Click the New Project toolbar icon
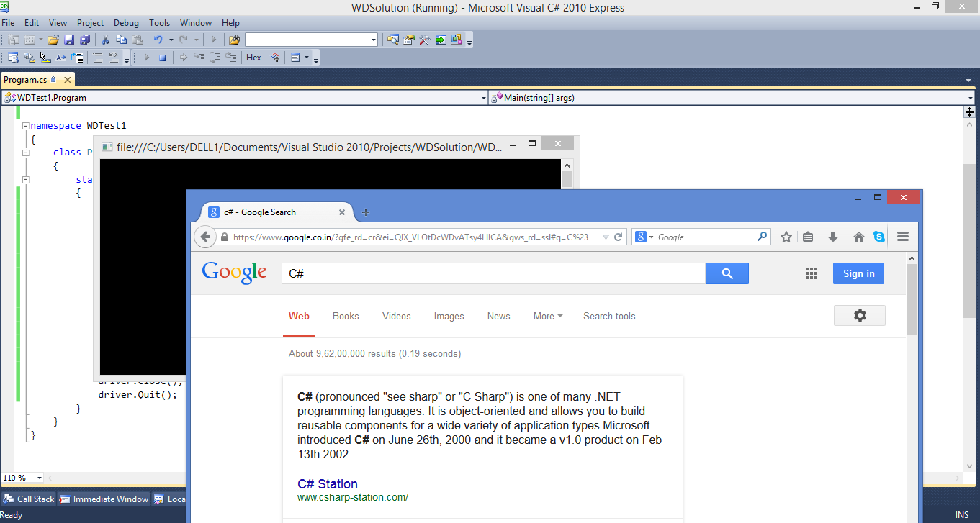The width and height of the screenshot is (980, 523). coord(14,40)
